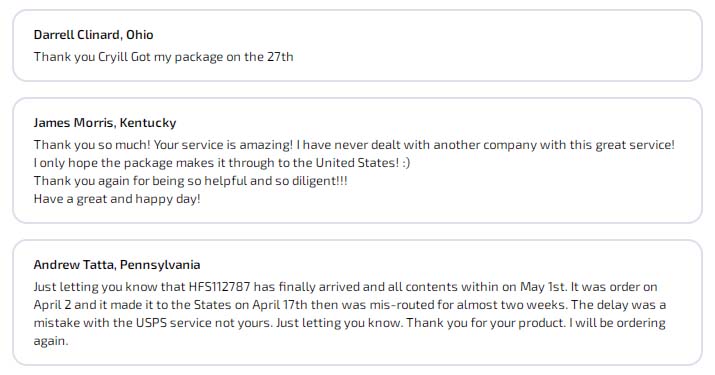
Task: Click the James Morris, Kentucky reviewer name
Action: coord(105,123)
